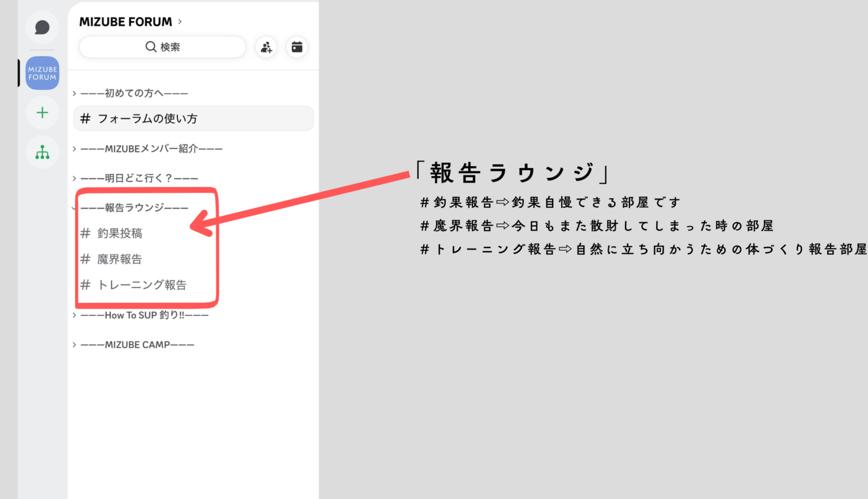Click the invite members icon
Image resolution: width=868 pixels, height=499 pixels.
pyautogui.click(x=266, y=47)
